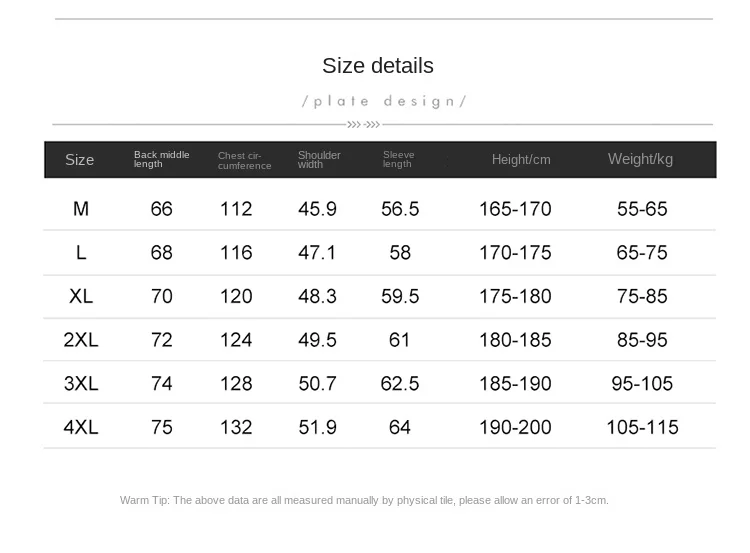Pick the 4XL size row label

click(x=81, y=427)
